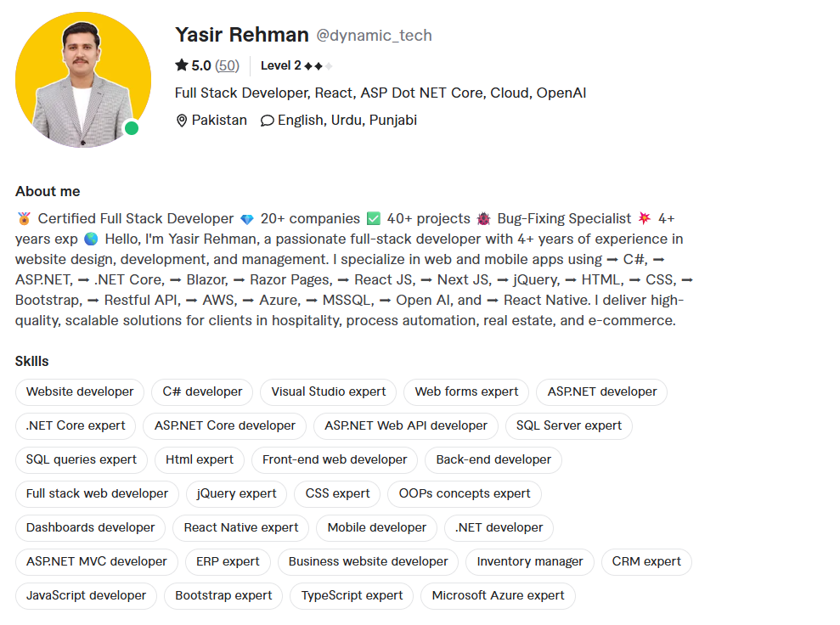Open the (50) reviews link

(x=225, y=65)
